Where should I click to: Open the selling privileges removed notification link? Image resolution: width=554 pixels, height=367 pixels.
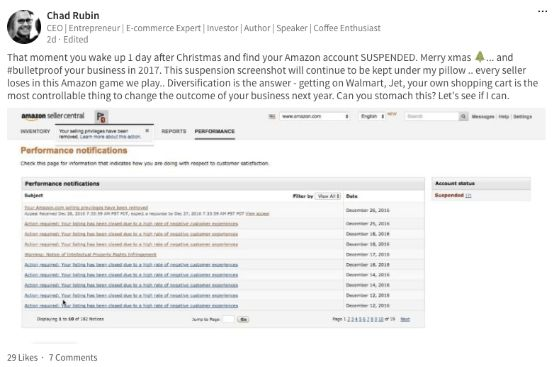(86, 208)
